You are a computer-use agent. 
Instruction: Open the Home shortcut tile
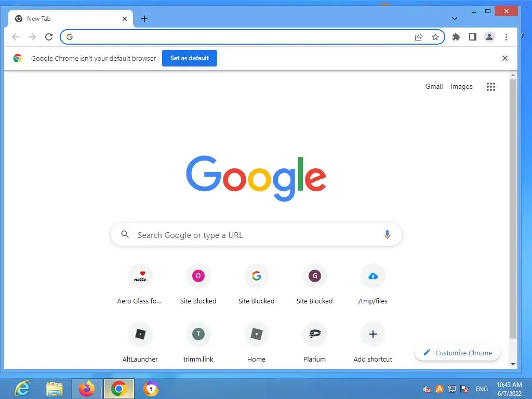point(257,343)
